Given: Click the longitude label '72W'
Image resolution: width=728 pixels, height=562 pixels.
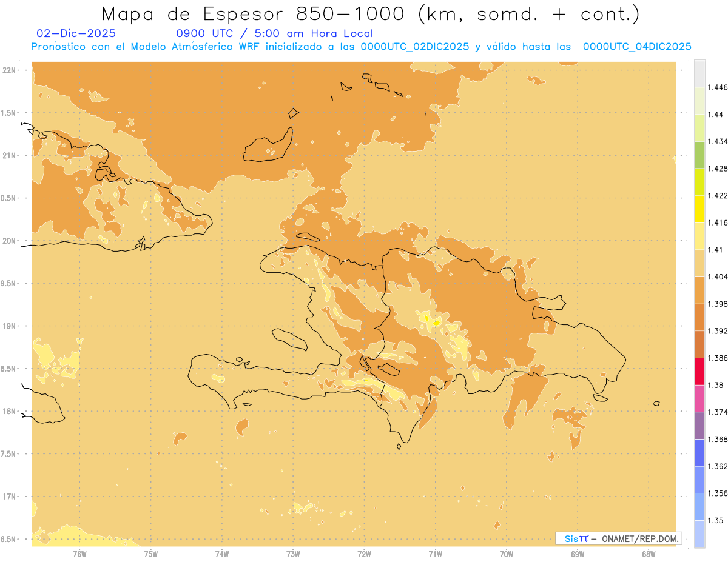Looking at the screenshot, I should coord(364,554).
